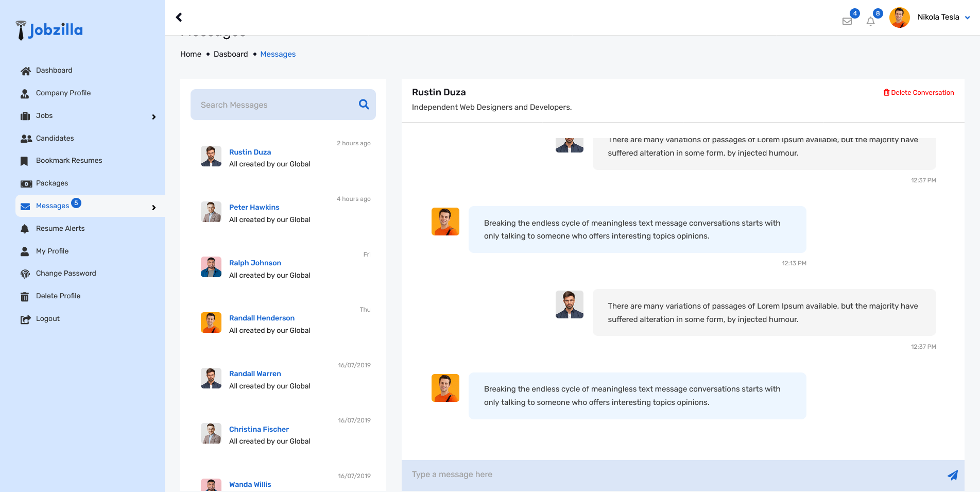Click the Logout icon in sidebar
The height and width of the screenshot is (492, 980).
point(25,319)
